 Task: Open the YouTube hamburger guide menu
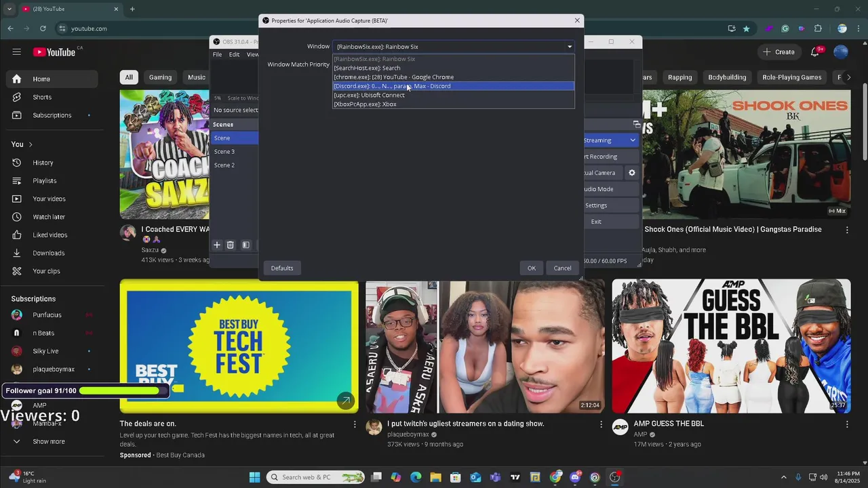16,52
